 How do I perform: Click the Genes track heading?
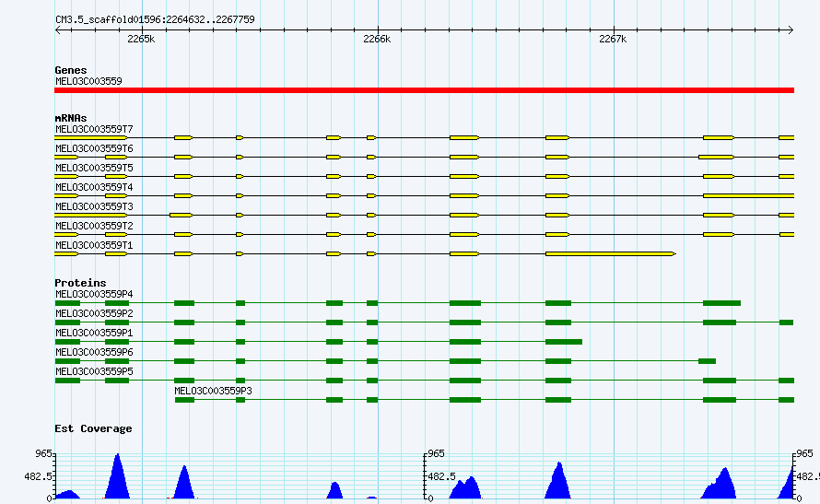click(71, 70)
